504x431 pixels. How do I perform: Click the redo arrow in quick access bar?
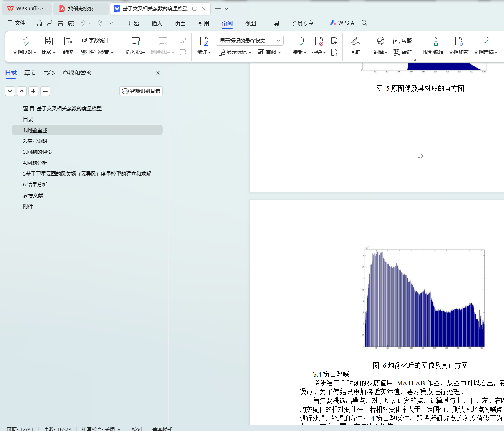tap(100, 23)
